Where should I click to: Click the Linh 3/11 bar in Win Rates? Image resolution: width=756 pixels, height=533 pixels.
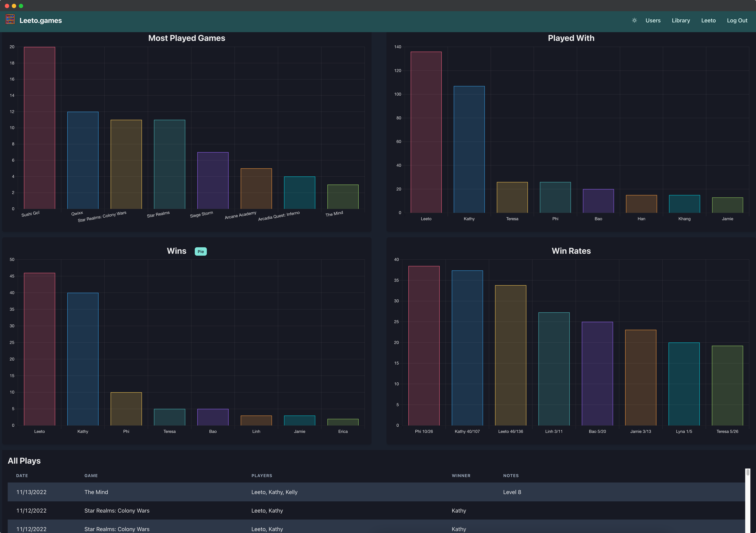point(554,369)
